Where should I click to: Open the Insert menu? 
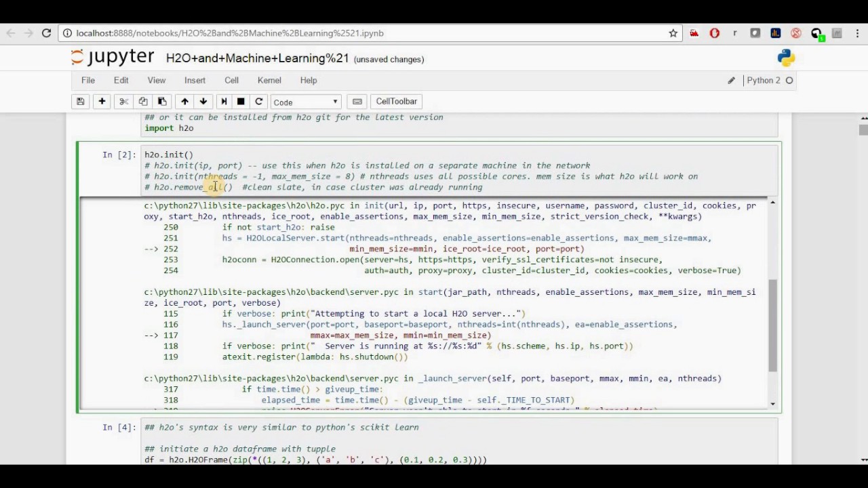195,80
